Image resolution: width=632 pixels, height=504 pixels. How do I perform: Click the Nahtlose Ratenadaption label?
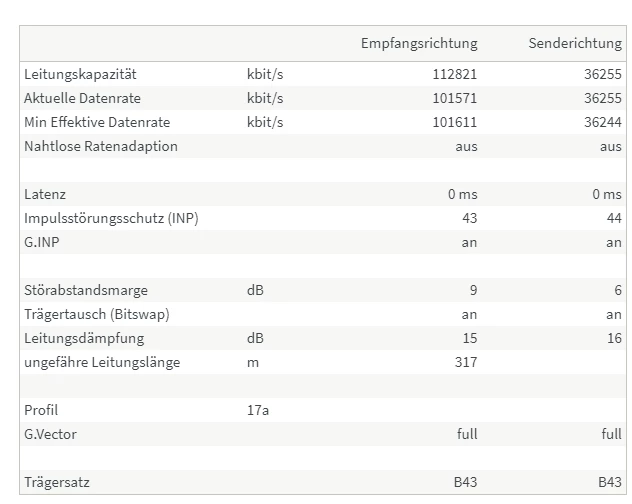pyautogui.click(x=101, y=146)
